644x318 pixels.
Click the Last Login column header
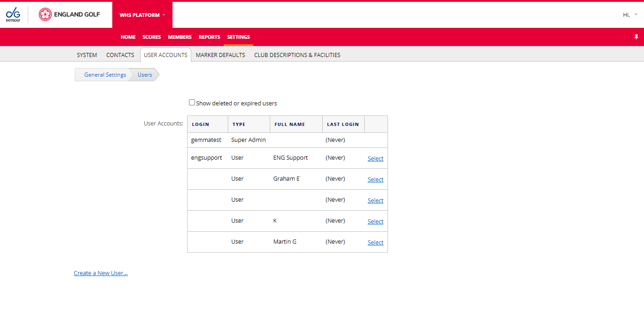pyautogui.click(x=343, y=124)
